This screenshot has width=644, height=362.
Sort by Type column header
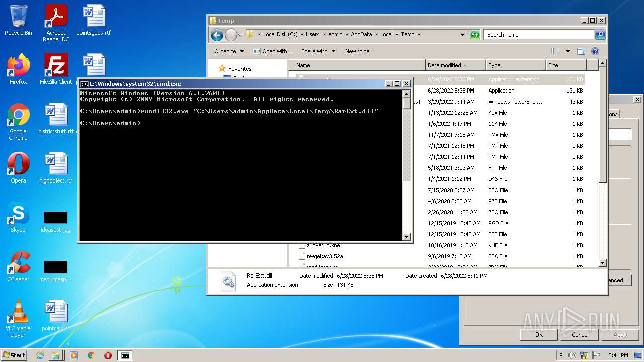click(516, 65)
